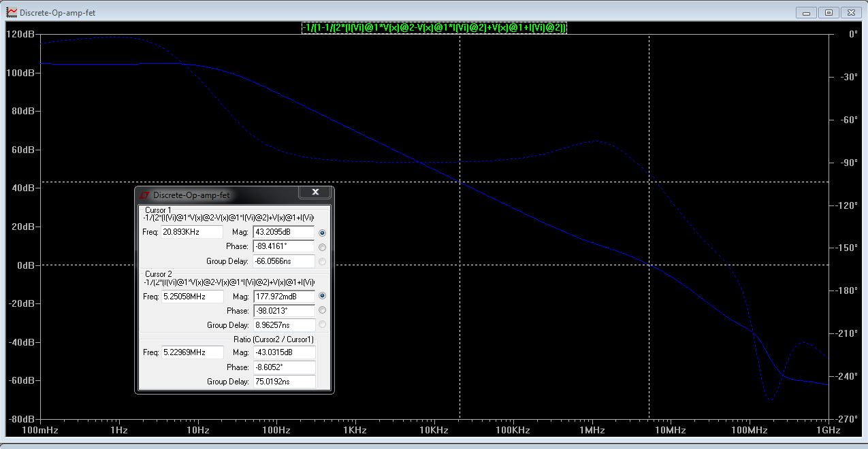Click the 1GHz label on the frequency axis
The image size is (868, 449).
tap(829, 431)
